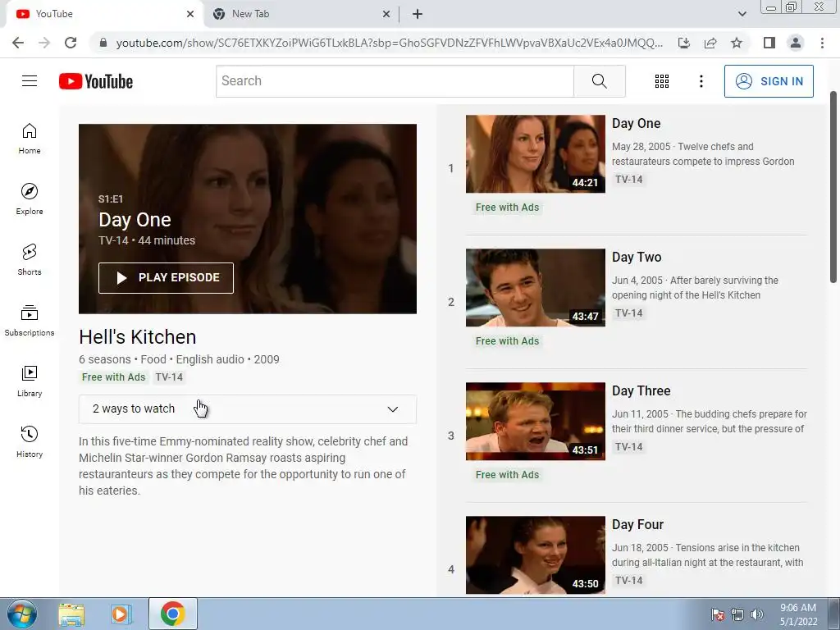Open the YouTube apps grid icon
The height and width of the screenshot is (630, 840).
662,81
